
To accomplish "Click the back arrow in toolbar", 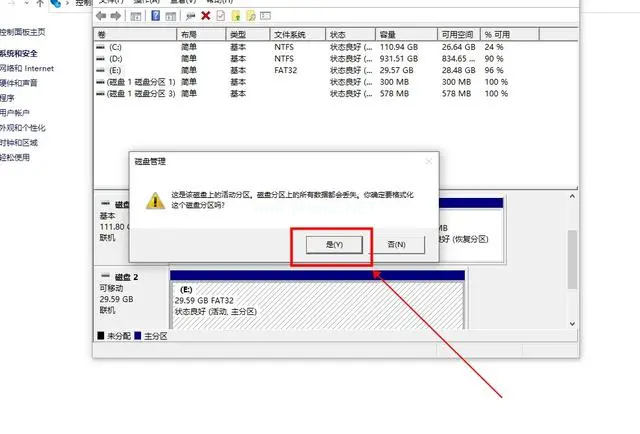I will coord(103,16).
